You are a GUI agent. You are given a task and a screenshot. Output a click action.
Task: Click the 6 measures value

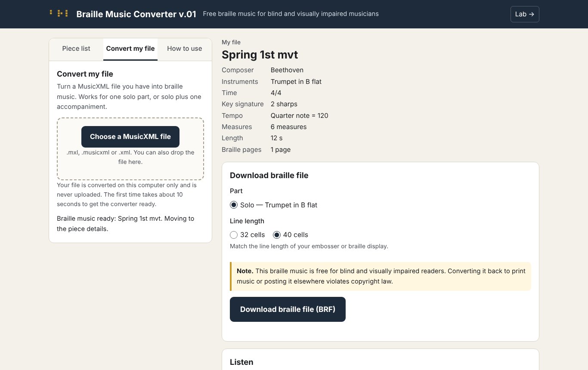point(289,127)
